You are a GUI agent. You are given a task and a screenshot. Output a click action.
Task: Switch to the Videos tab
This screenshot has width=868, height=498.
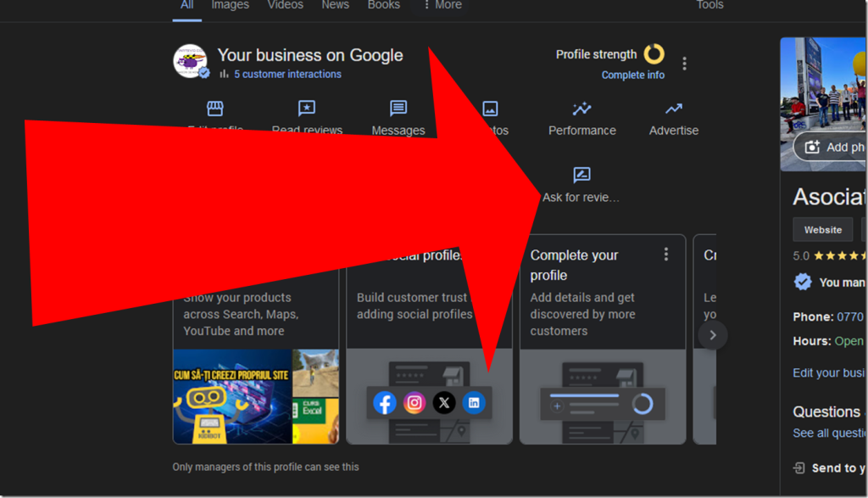[x=285, y=5]
